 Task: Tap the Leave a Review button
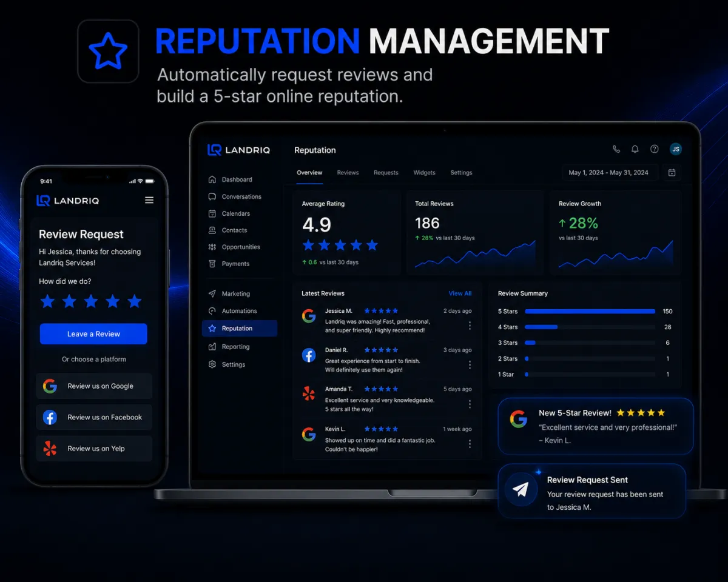click(93, 334)
